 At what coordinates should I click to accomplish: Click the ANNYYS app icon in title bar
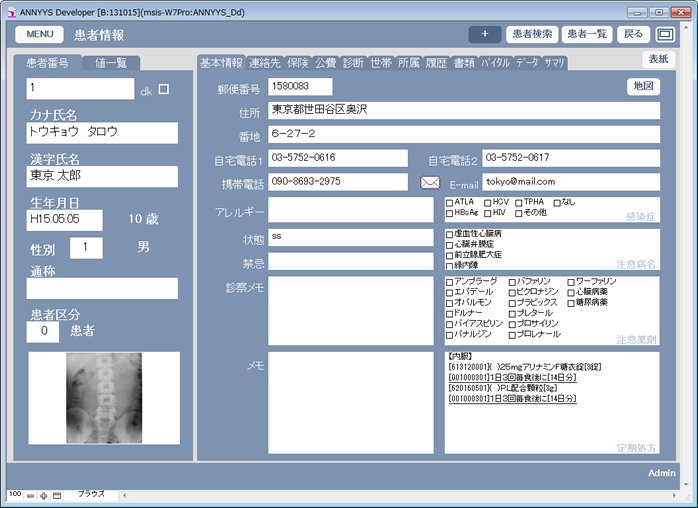pyautogui.click(x=12, y=12)
